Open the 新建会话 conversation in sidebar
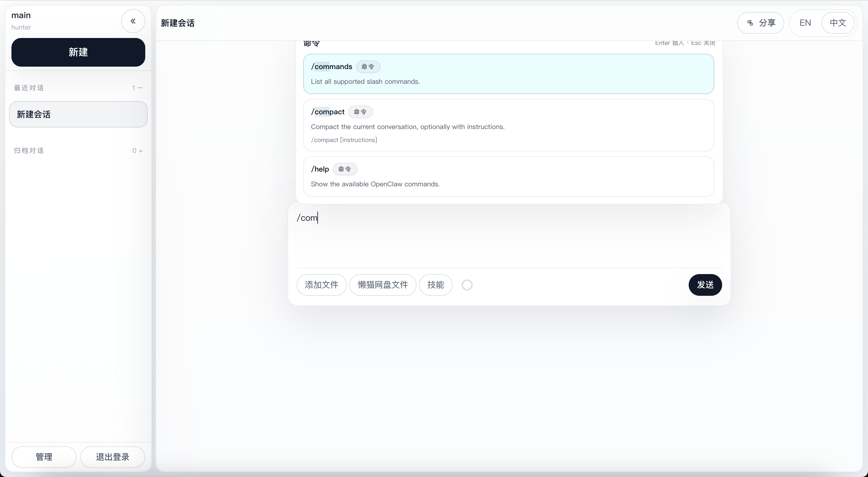The height and width of the screenshot is (477, 868). pyautogui.click(x=78, y=114)
